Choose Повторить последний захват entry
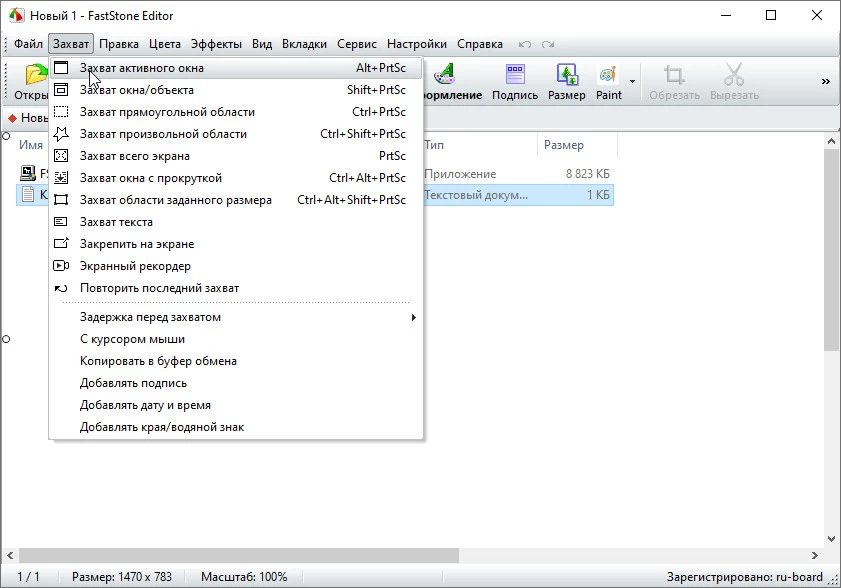 click(236, 288)
